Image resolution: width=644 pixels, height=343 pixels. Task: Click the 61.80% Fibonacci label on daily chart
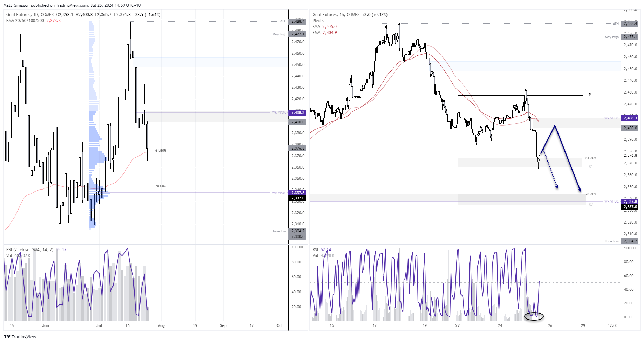click(160, 151)
